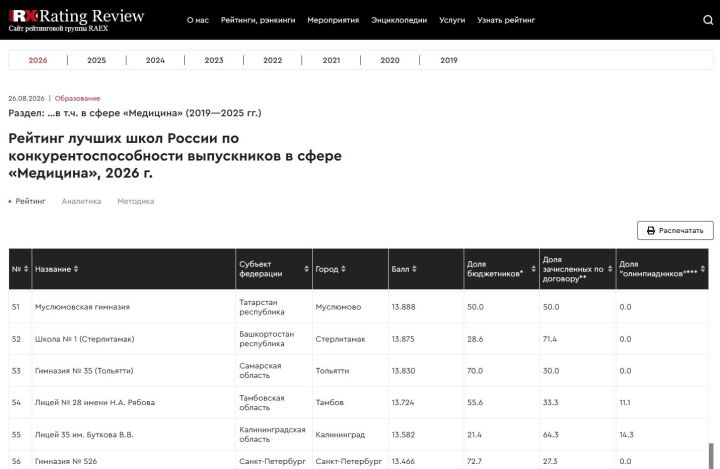The image size is (720, 469).
Task: Switch to the 2020 year tab
Action: [x=390, y=60]
